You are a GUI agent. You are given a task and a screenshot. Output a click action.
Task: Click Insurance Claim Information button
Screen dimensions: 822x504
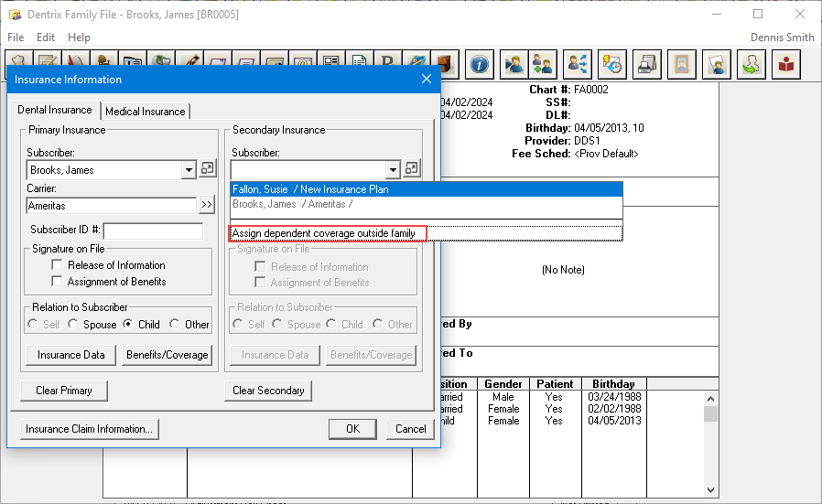point(90,429)
